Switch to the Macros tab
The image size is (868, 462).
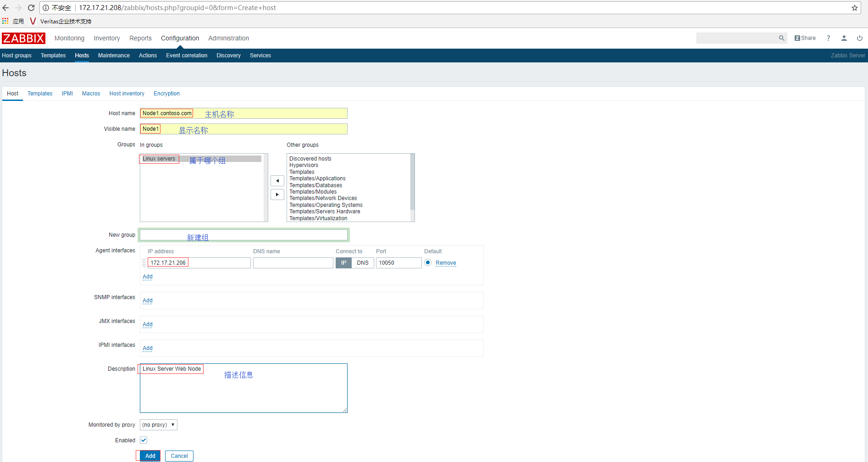[x=91, y=94]
